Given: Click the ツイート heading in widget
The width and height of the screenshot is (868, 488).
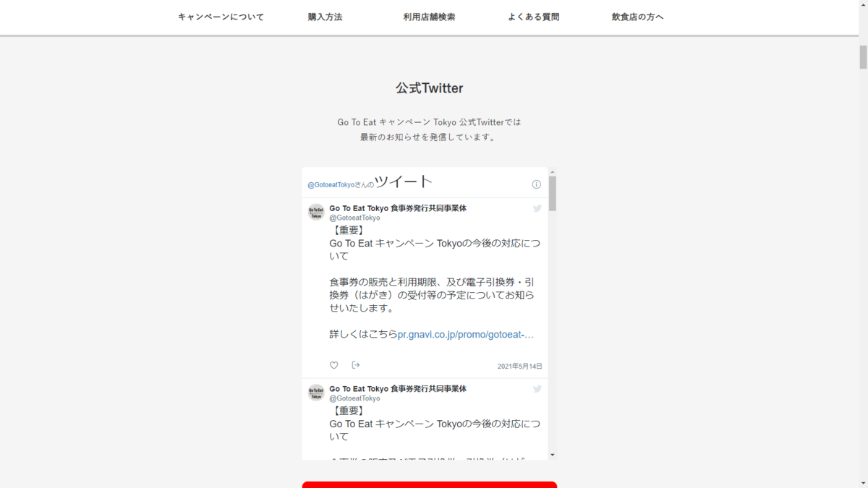Looking at the screenshot, I should tap(404, 181).
